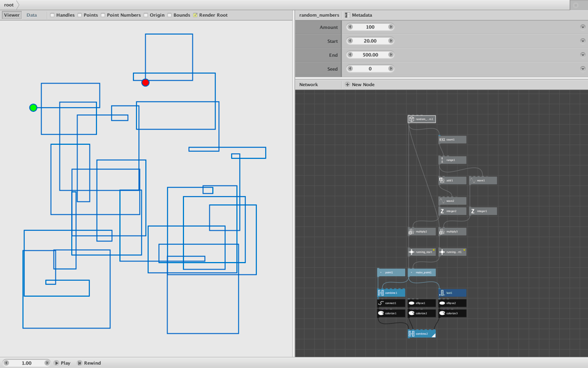Step the frame number back with left arrow
The width and height of the screenshot is (588, 368).
(x=6, y=363)
